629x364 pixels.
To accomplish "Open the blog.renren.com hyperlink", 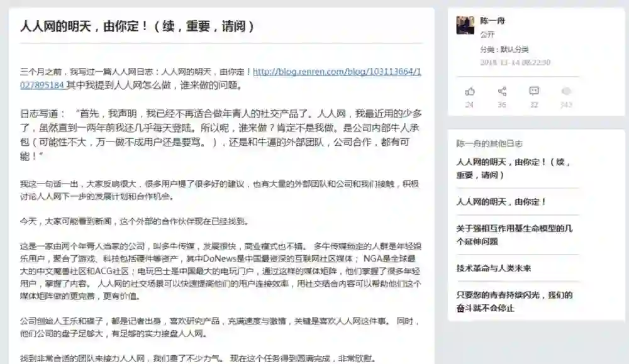I will [221, 78].
